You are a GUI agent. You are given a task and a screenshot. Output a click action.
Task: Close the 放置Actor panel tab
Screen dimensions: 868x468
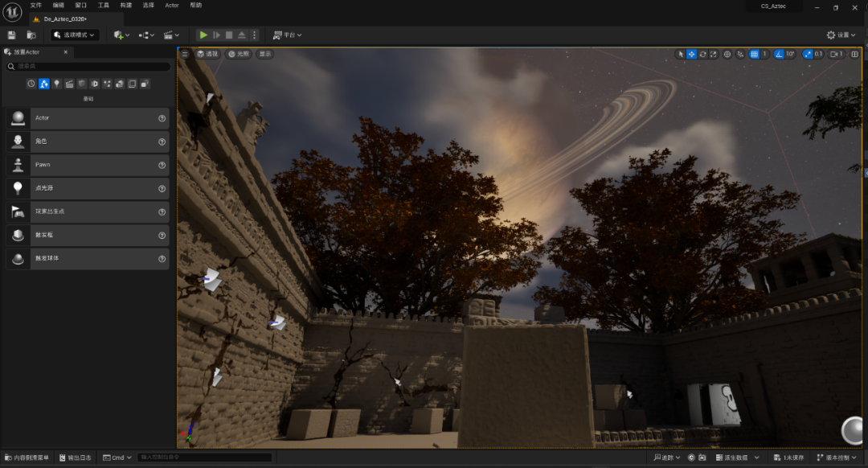point(65,52)
